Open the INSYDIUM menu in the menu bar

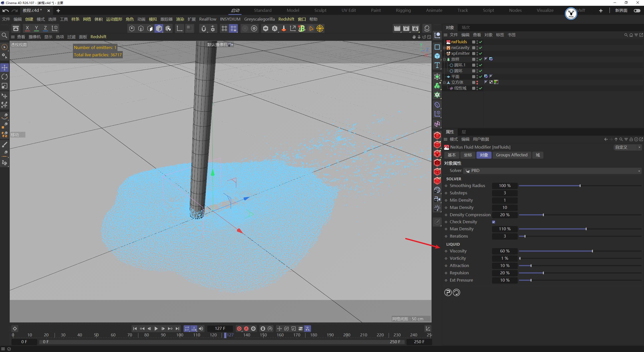[230, 19]
